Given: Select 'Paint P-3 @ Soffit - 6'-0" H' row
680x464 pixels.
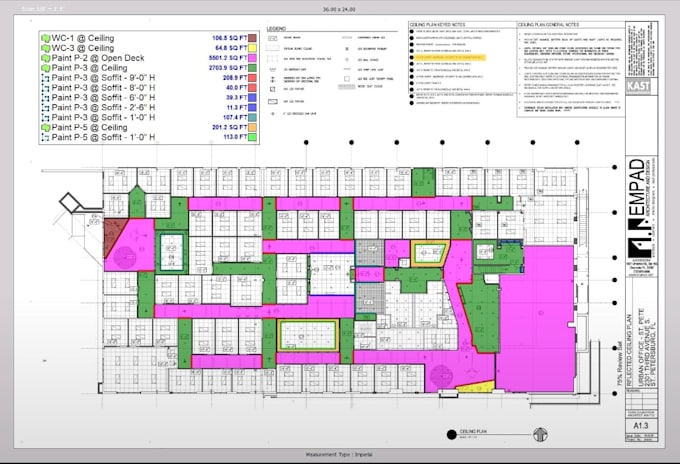Looking at the screenshot, I should (x=149, y=98).
